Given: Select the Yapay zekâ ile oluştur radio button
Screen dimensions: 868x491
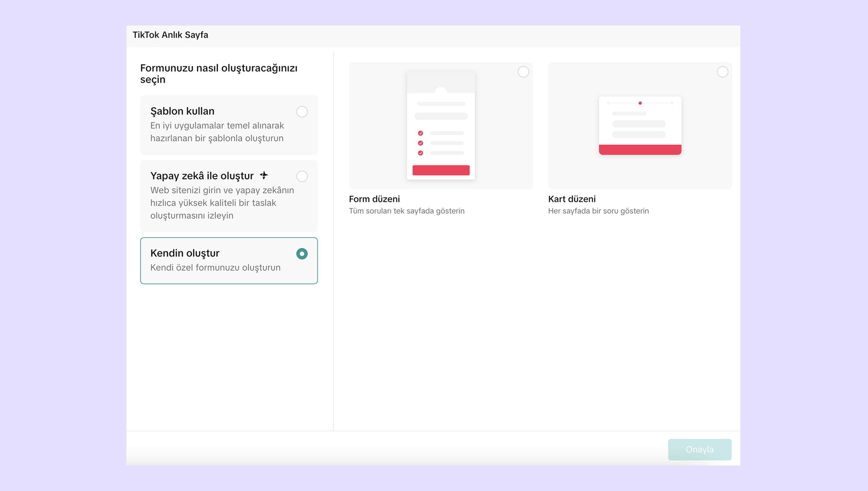Looking at the screenshot, I should coord(302,176).
